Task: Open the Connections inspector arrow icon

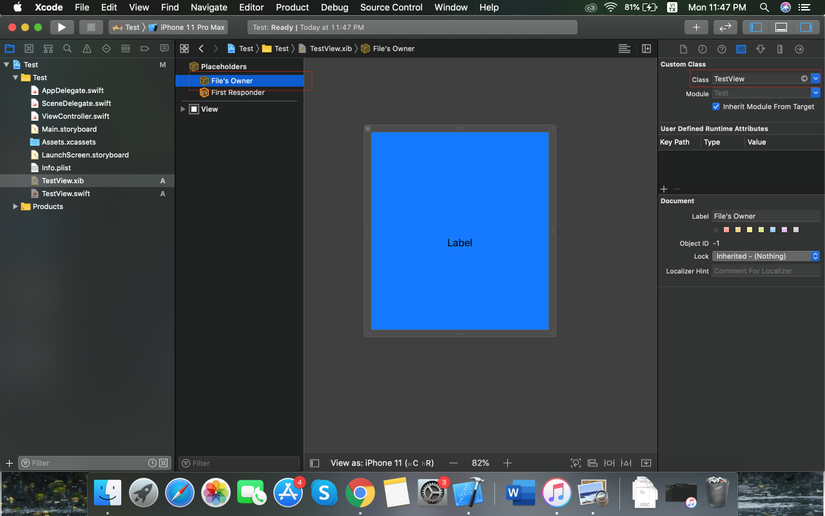Action: tap(799, 49)
